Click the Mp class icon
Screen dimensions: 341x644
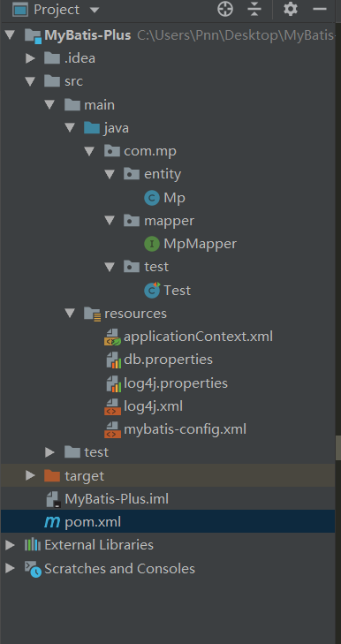(x=152, y=198)
